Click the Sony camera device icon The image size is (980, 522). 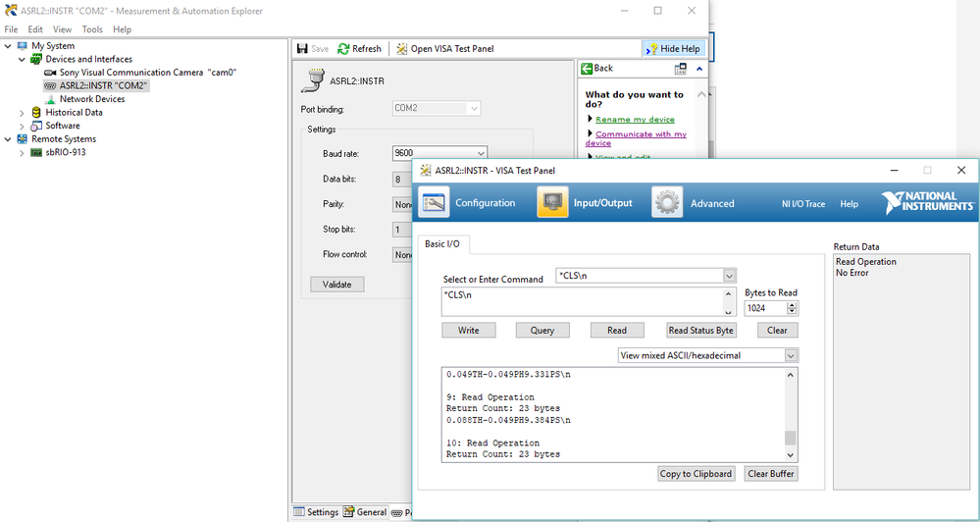50,73
